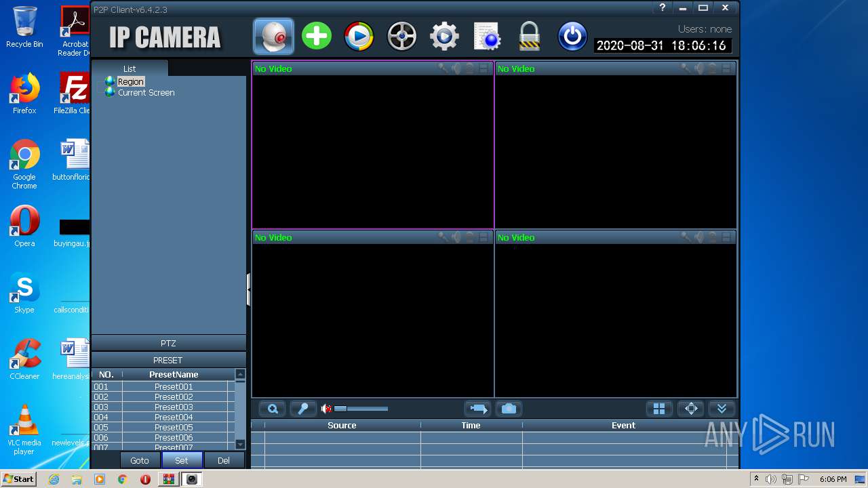Image resolution: width=868 pixels, height=488 pixels.
Task: Click the Del button
Action: point(224,460)
